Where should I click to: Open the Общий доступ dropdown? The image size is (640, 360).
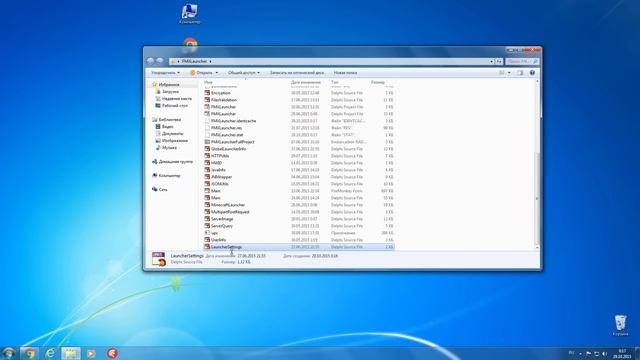click(244, 73)
